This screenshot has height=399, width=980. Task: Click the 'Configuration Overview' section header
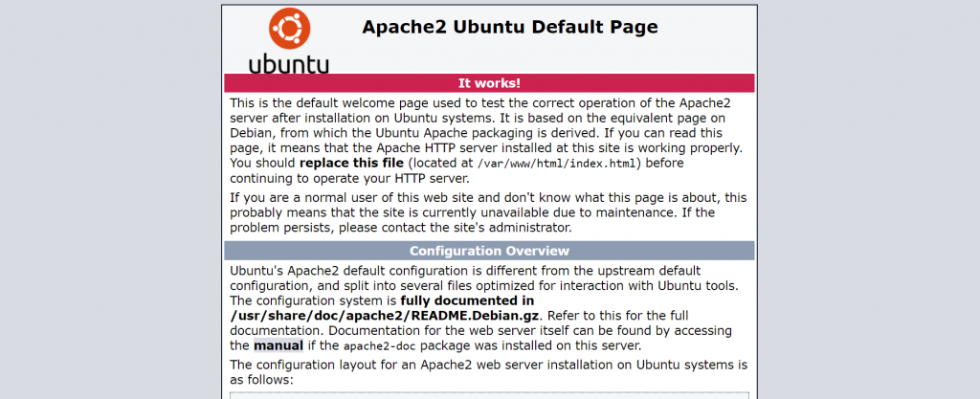(489, 251)
